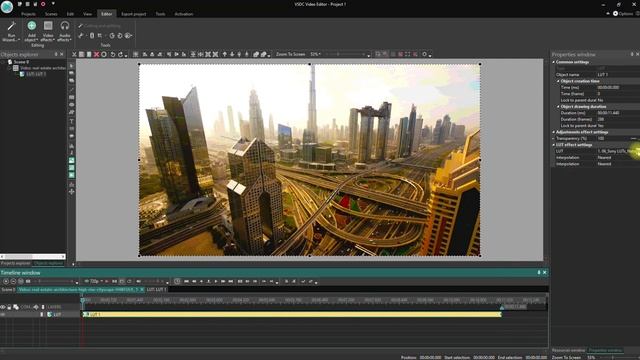This screenshot has height=360, width=640.
Task: Pin the Properties window panel
Action: click(632, 54)
